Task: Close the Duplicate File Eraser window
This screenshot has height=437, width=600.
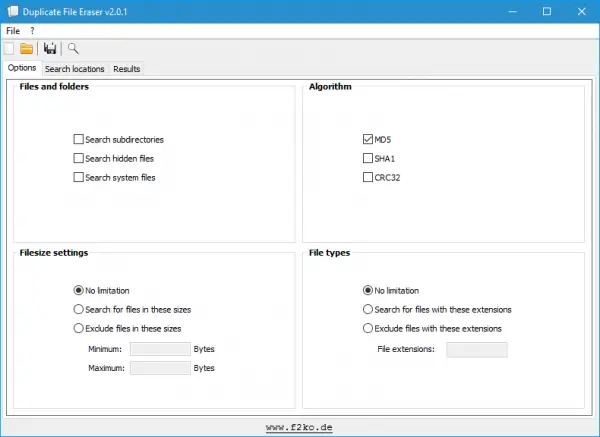Action: 582,11
